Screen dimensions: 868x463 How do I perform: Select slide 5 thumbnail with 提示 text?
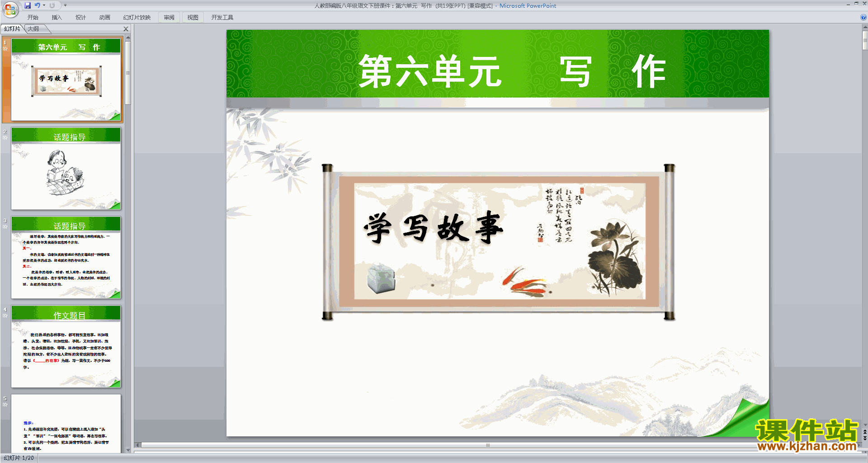[66, 424]
